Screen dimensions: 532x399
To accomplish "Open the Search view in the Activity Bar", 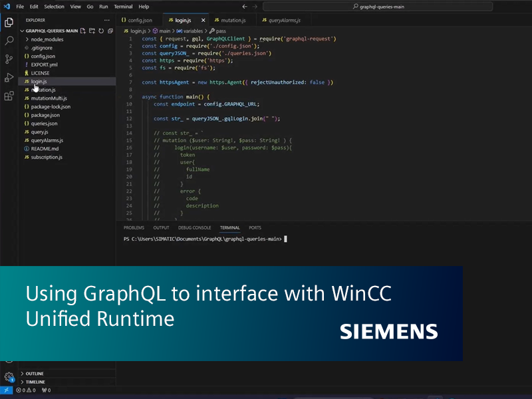I will [x=8, y=41].
